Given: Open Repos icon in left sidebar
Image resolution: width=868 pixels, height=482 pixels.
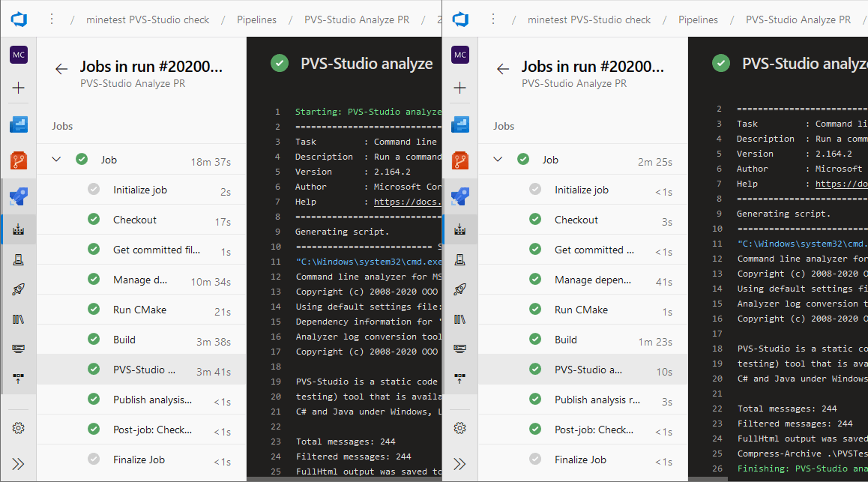Looking at the screenshot, I should 19,160.
